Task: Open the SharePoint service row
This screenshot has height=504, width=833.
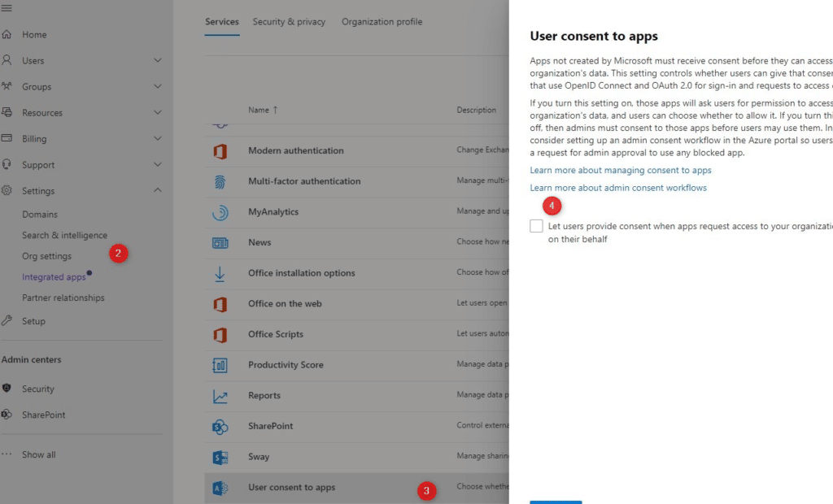Action: click(x=357, y=427)
